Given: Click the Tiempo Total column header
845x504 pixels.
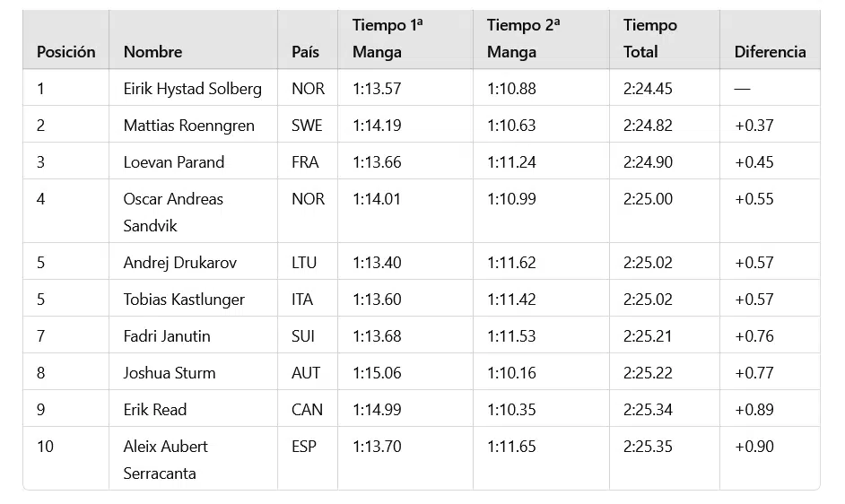Looking at the screenshot, I should tap(650, 39).
